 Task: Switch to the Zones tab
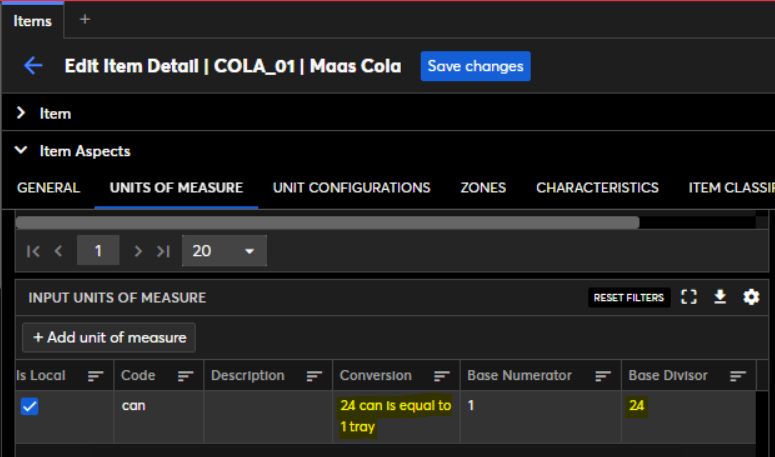[x=483, y=188]
